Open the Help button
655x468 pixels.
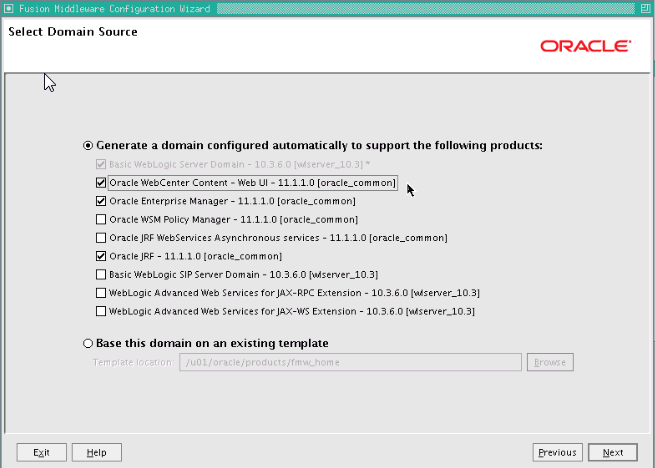click(96, 453)
